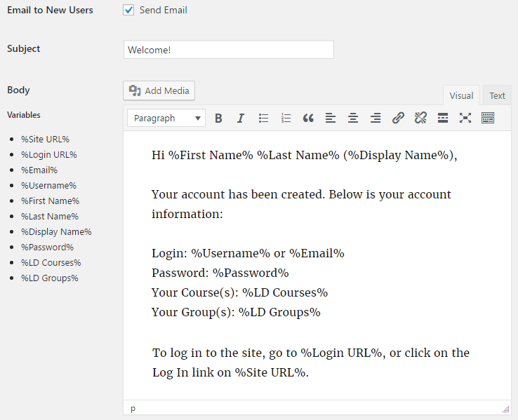Toggle the extra toolbar row
518x420 pixels.
(488, 118)
